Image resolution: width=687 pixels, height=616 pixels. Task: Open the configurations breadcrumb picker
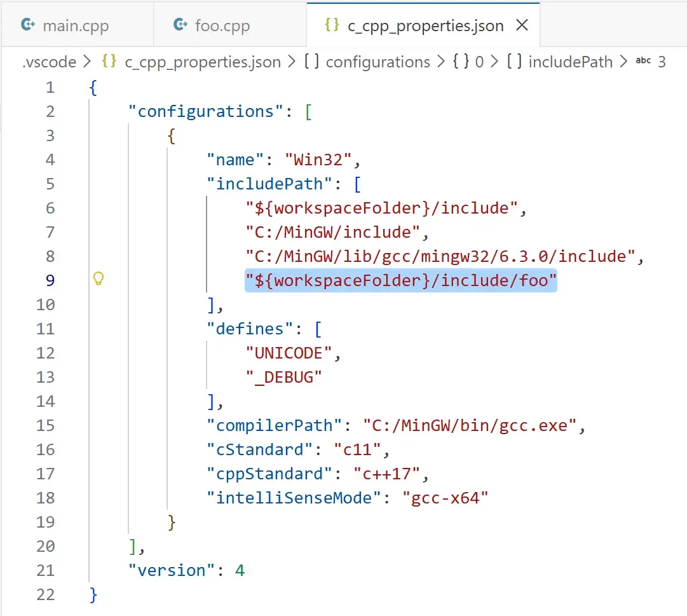pyautogui.click(x=378, y=62)
